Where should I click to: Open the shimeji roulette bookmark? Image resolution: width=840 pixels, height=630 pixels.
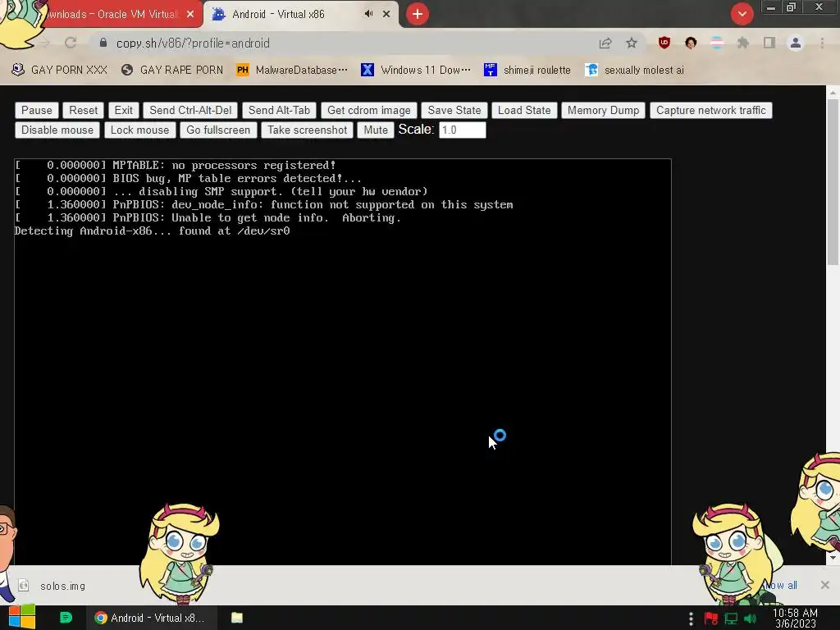527,71
